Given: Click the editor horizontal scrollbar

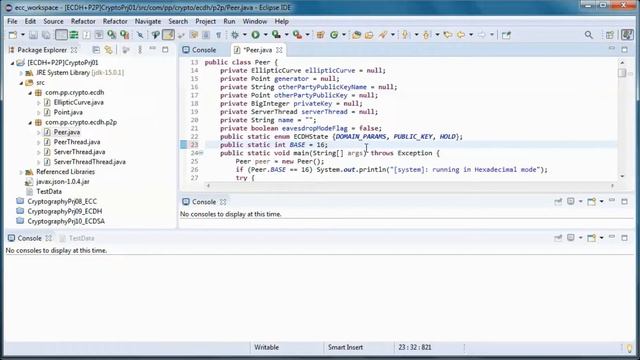Looking at the screenshot, I should [410, 186].
